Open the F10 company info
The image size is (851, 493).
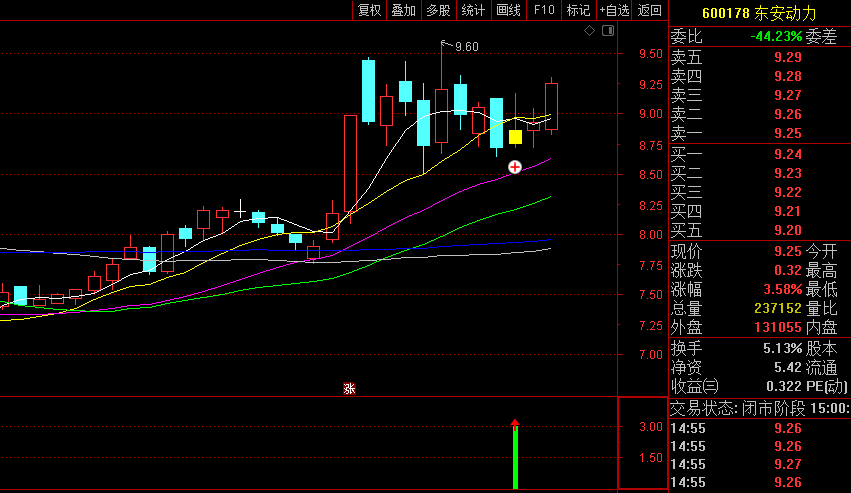tap(544, 10)
